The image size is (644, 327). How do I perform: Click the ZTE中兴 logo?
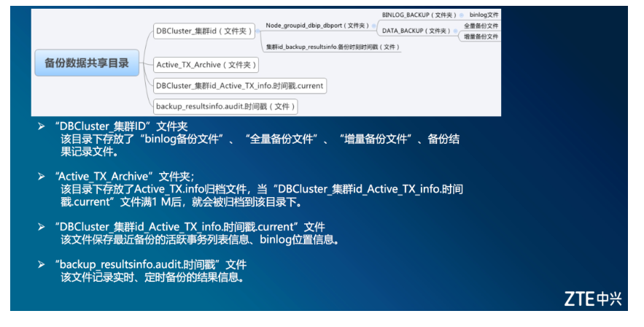pos(593,299)
